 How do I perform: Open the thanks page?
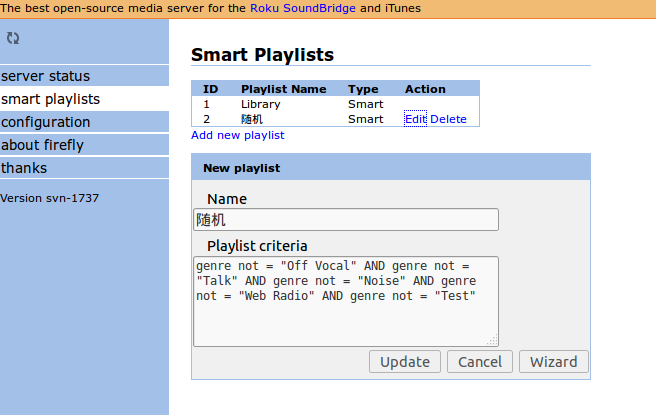point(24,168)
